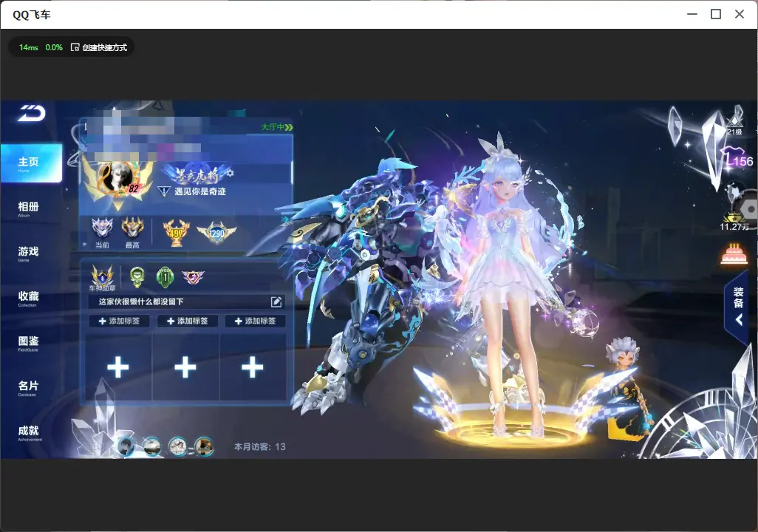Open the 收藏 collection tab
Image resolution: width=758 pixels, height=532 pixels.
click(x=29, y=298)
